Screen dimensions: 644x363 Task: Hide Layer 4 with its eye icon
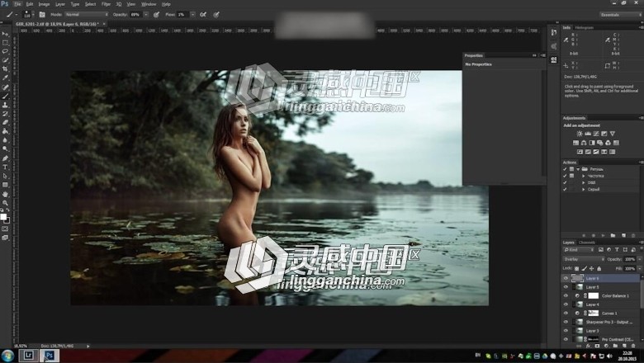[566, 304]
